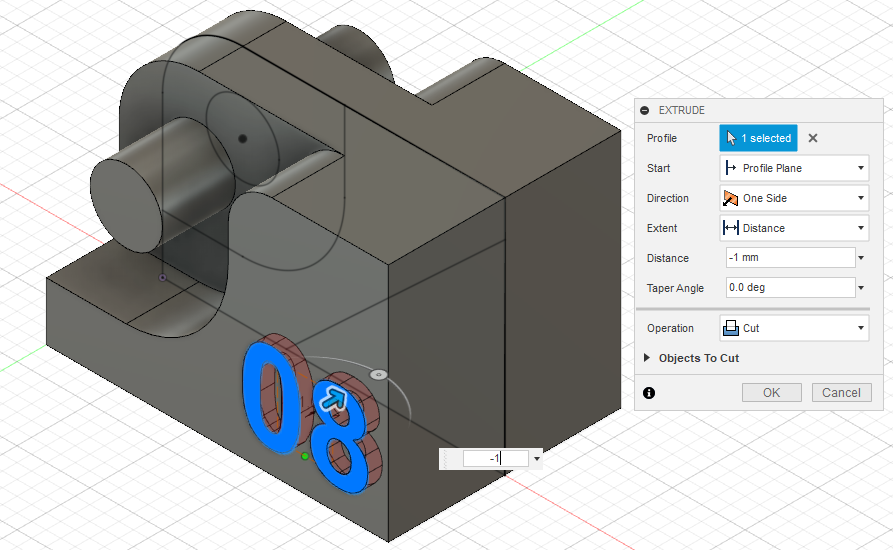Click the Distance '-1 mm' input field
This screenshot has height=550, width=893.
(790, 257)
